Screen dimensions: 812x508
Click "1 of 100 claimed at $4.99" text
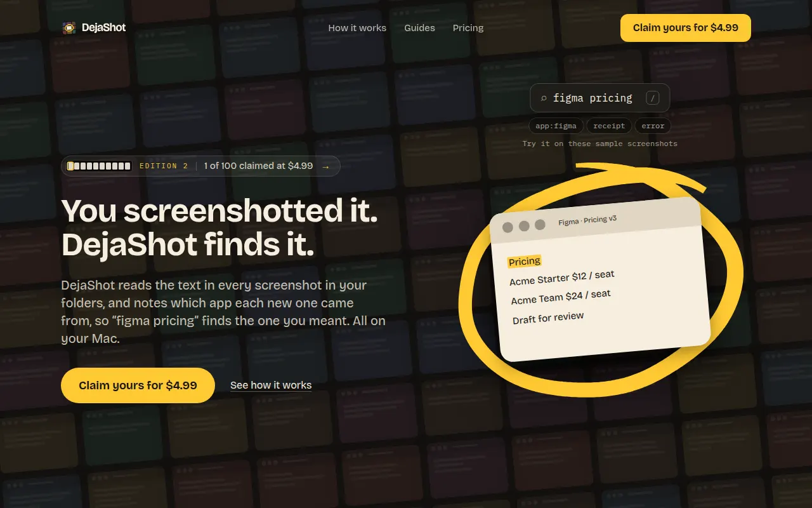(258, 166)
